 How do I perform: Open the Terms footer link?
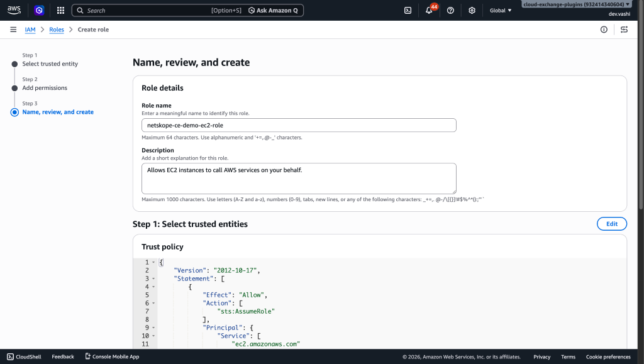point(568,356)
